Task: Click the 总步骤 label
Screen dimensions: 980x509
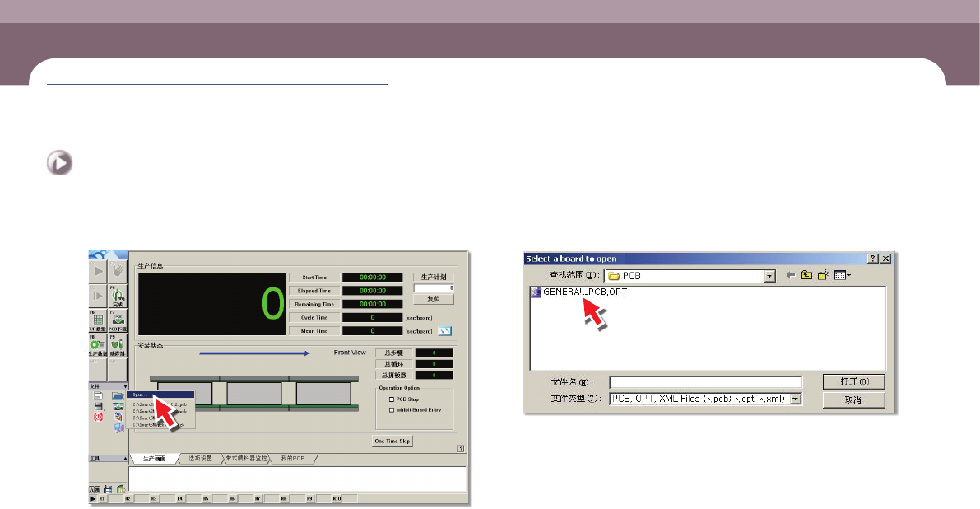Action: (x=394, y=353)
